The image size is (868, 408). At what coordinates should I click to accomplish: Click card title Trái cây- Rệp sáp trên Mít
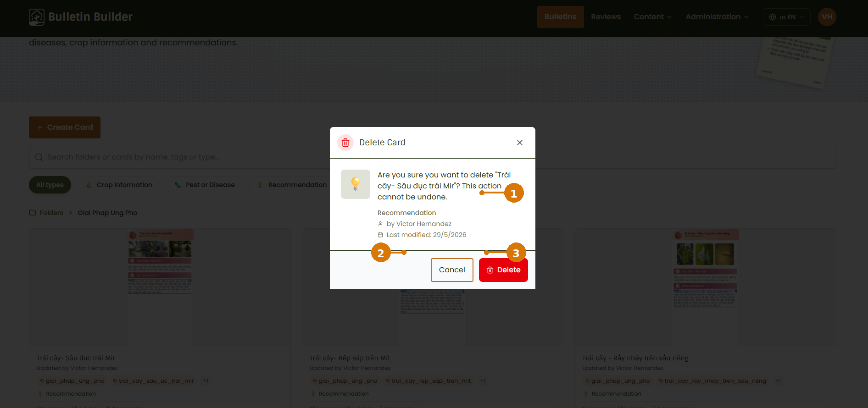point(350,358)
